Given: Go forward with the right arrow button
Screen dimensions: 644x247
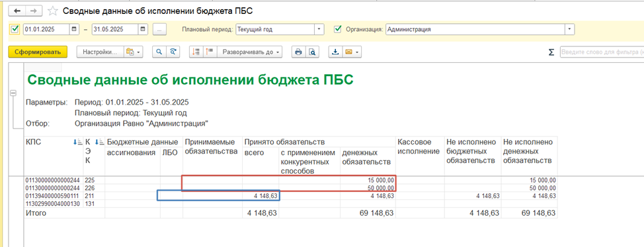Looking at the screenshot, I should [x=34, y=11].
